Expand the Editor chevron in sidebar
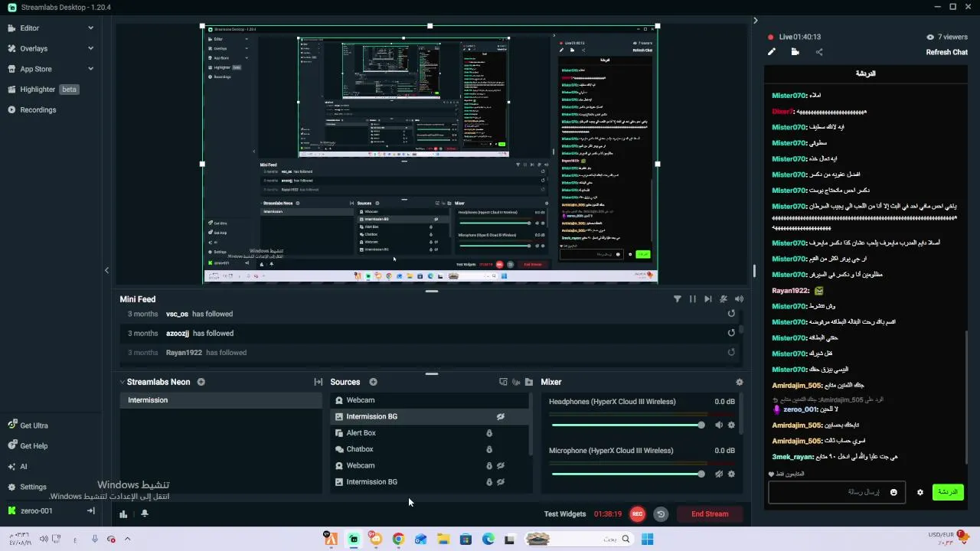This screenshot has width=980, height=551. pyautogui.click(x=90, y=28)
